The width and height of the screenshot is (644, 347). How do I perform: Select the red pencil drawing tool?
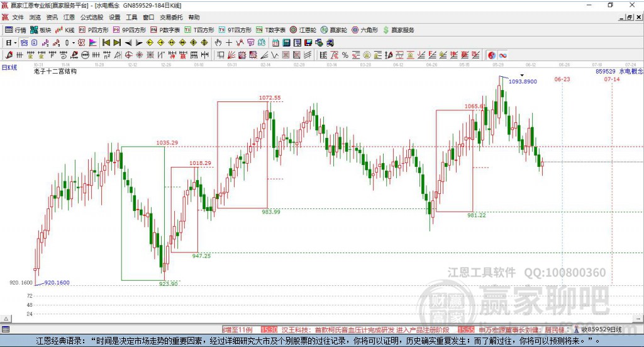point(8,55)
